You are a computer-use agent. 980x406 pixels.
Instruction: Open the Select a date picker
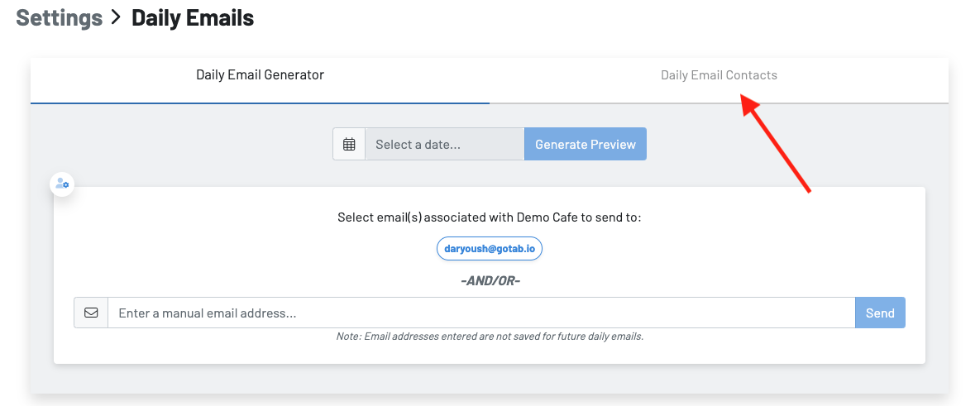point(444,144)
